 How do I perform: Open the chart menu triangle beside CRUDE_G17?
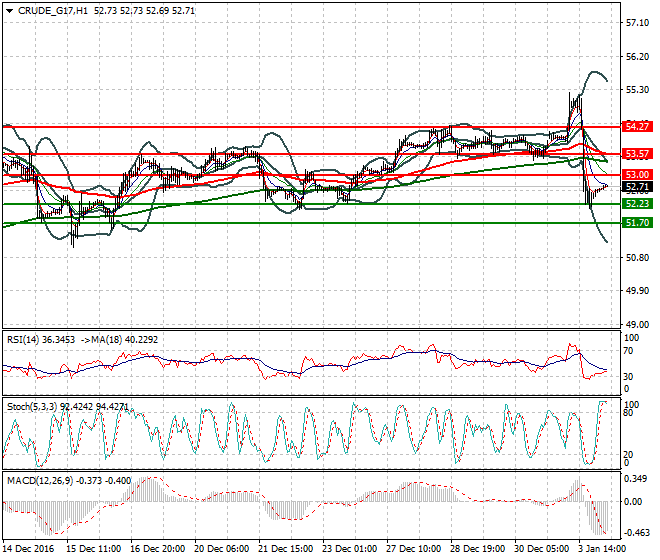(9, 11)
